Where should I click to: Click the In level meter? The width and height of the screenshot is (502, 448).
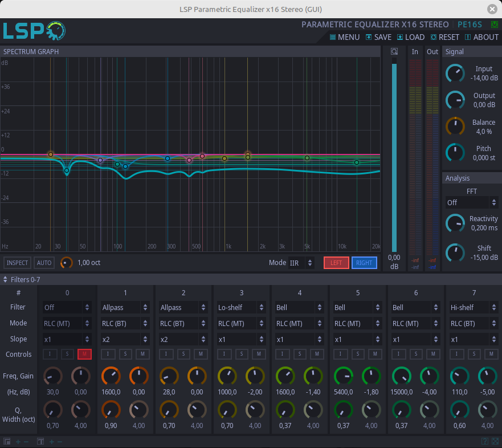[415, 157]
